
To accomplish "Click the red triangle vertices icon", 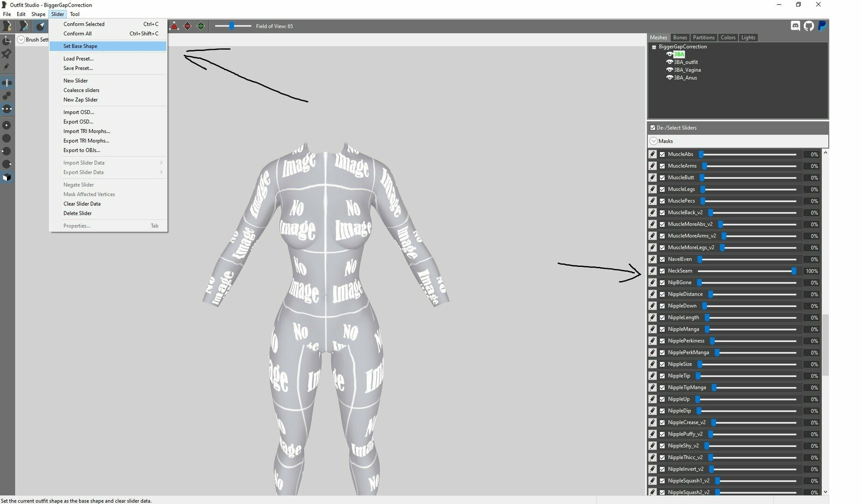I will click(x=174, y=26).
